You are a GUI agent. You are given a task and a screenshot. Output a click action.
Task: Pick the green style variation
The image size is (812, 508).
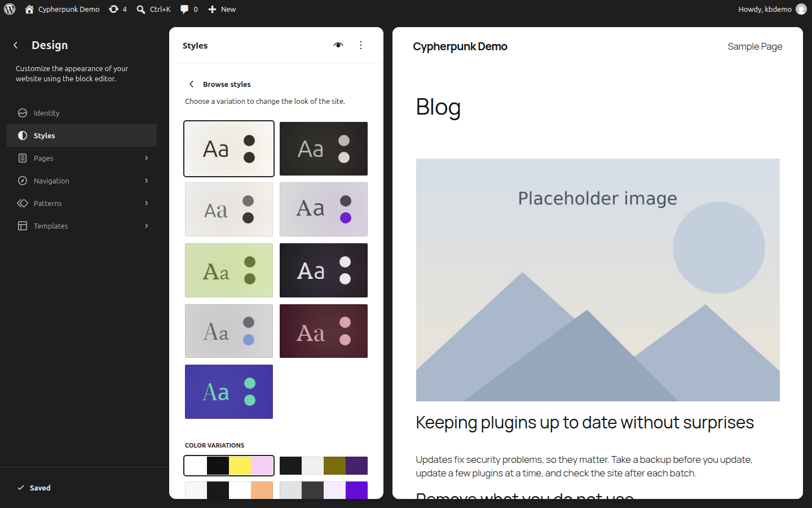229,270
